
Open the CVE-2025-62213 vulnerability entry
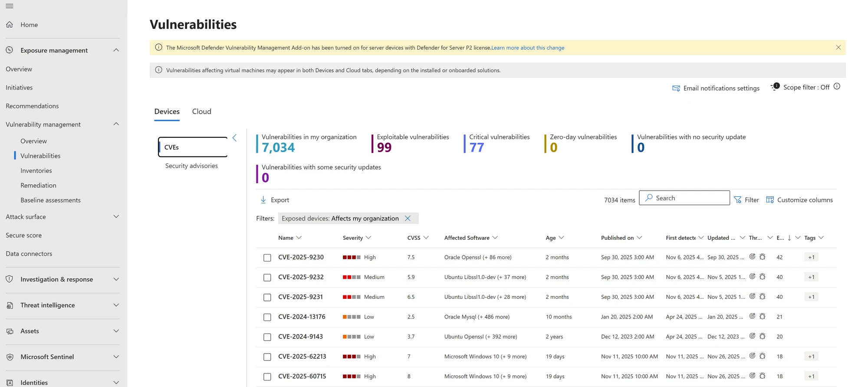click(x=302, y=357)
